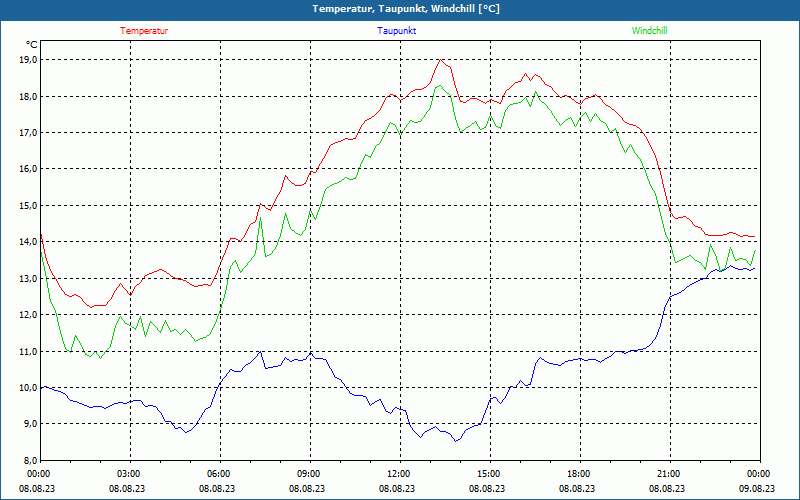This screenshot has height=500, width=800.
Task: Click the 17,0 y-axis value
Action: [x=28, y=133]
